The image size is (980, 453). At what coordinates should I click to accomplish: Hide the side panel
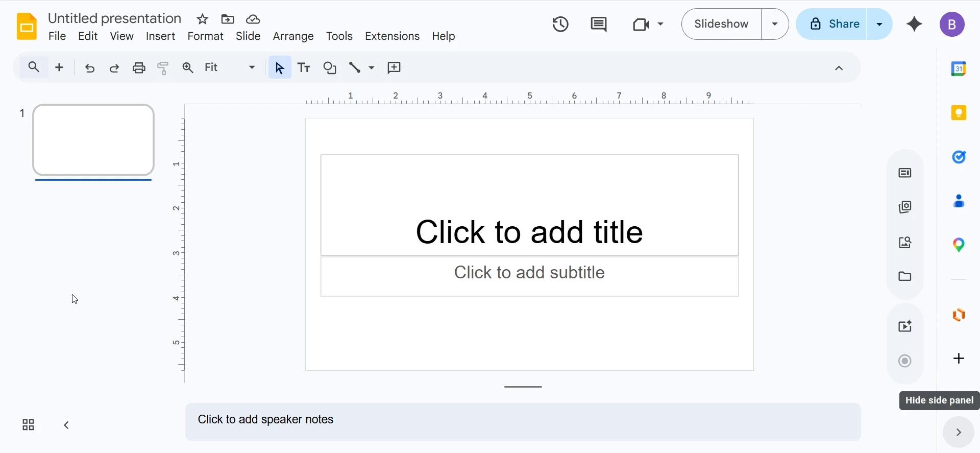[958, 432]
